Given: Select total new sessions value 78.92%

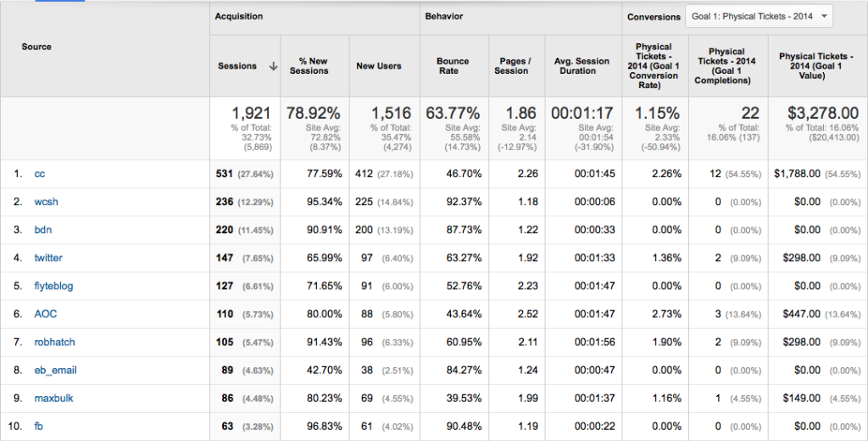Looking at the screenshot, I should pos(314,113).
